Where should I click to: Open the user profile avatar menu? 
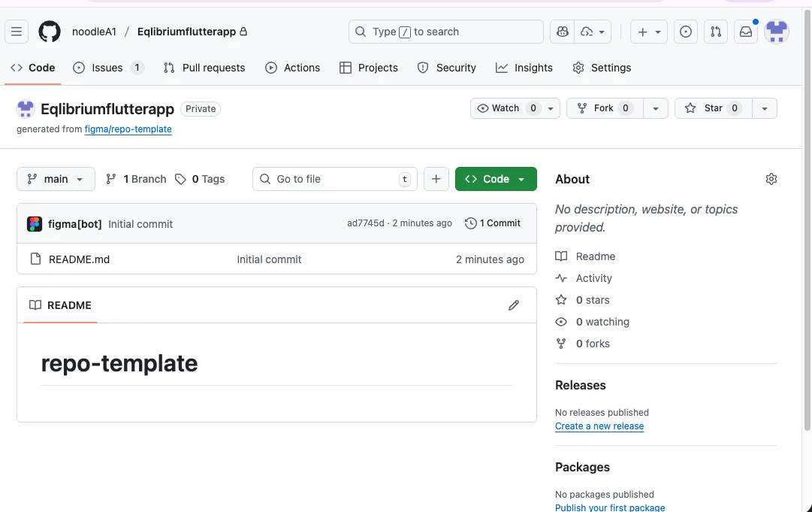pyautogui.click(x=776, y=32)
